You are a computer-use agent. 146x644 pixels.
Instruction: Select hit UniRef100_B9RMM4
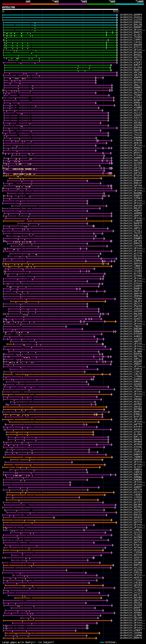[x=131, y=138]
